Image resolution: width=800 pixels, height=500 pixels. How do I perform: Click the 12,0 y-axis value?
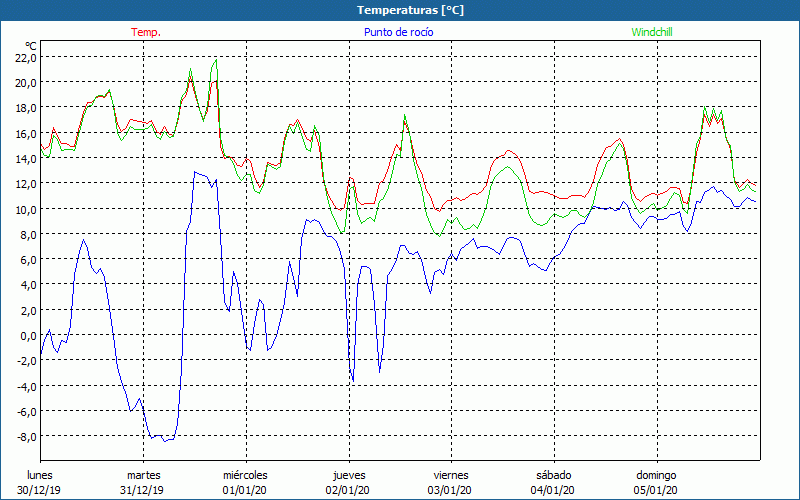(x=26, y=184)
